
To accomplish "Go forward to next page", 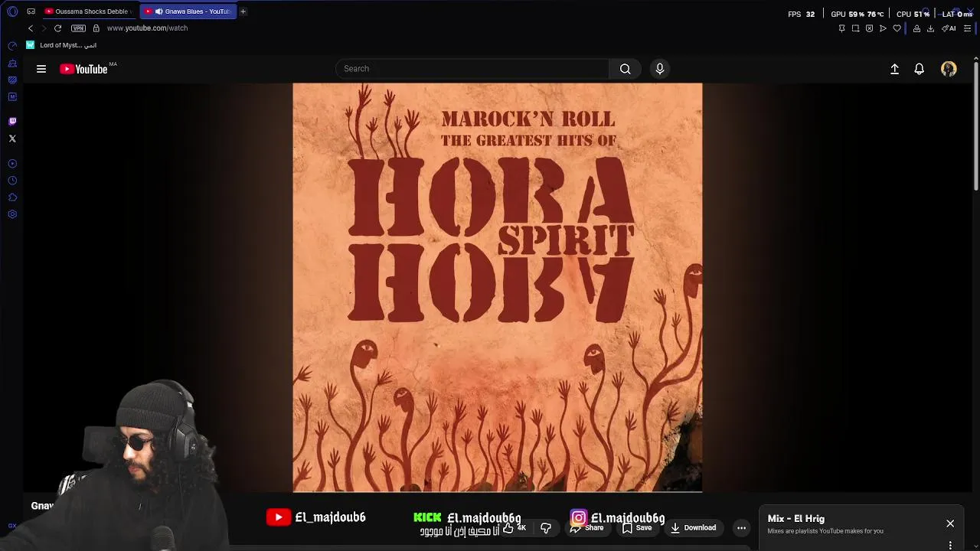I will (x=44, y=28).
